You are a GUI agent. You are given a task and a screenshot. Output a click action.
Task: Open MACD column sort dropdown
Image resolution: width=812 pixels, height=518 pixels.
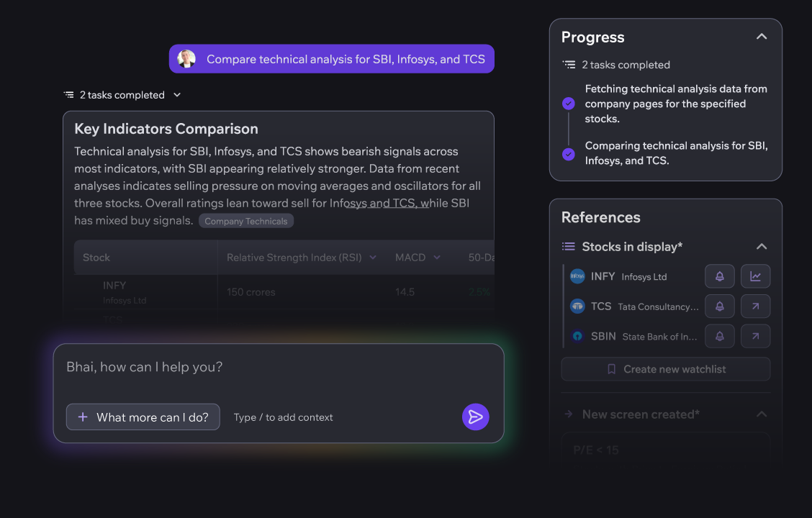pos(436,258)
